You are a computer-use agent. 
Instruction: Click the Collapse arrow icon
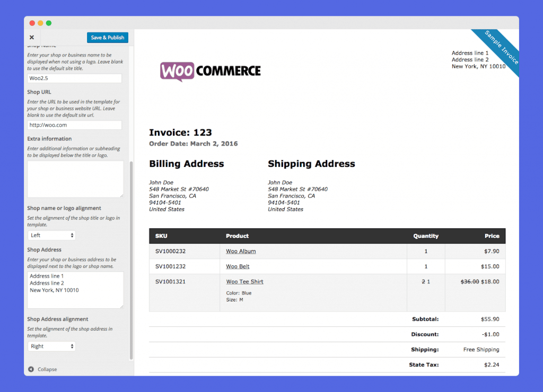[31, 369]
